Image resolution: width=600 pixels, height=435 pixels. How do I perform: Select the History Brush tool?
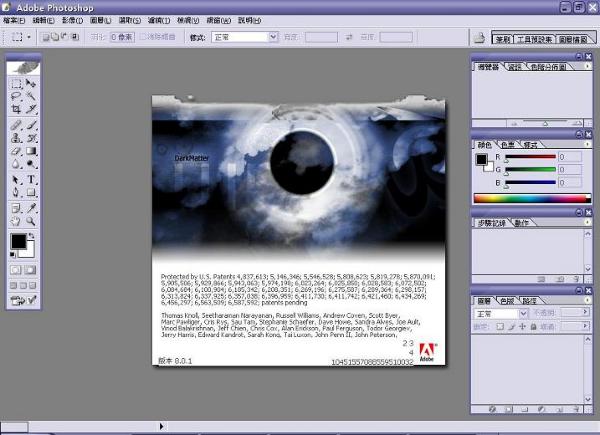31,138
